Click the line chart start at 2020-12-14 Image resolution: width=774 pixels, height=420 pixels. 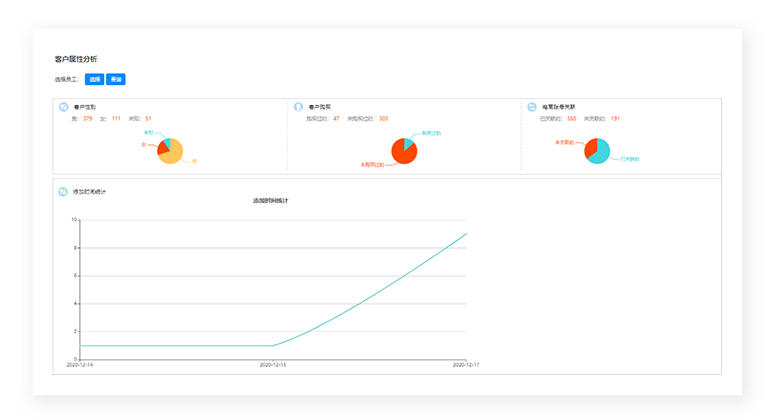coord(79,346)
